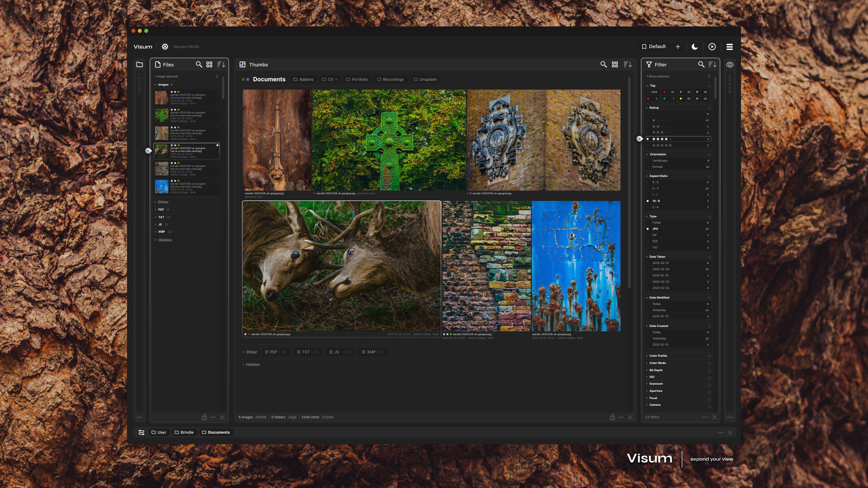Select the red tag color filter
The width and height of the screenshot is (868, 488).
point(664,92)
